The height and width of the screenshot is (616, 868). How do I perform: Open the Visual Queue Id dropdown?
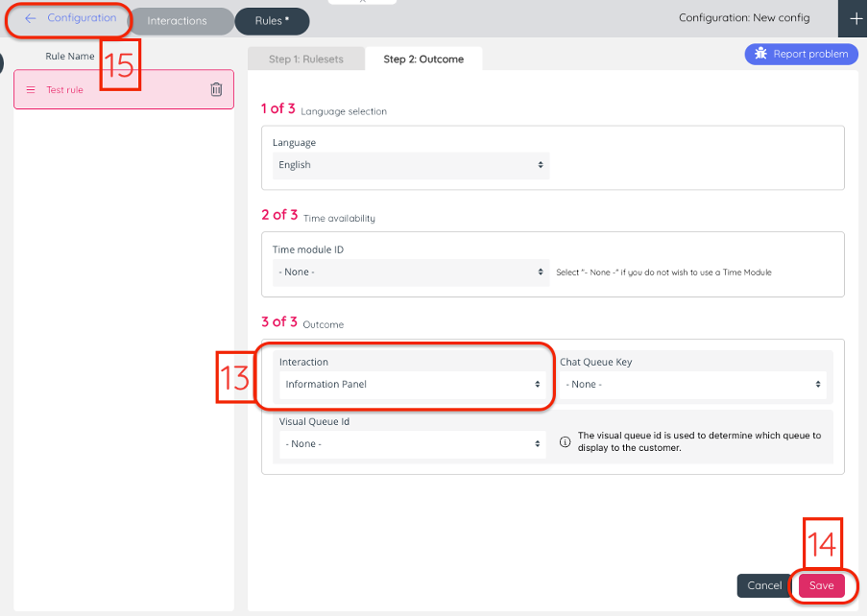point(413,443)
